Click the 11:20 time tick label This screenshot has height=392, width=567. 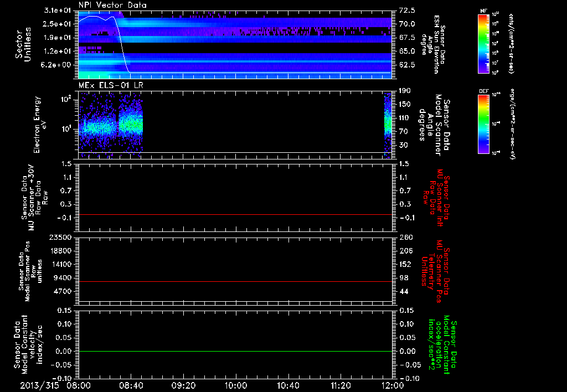(341, 385)
